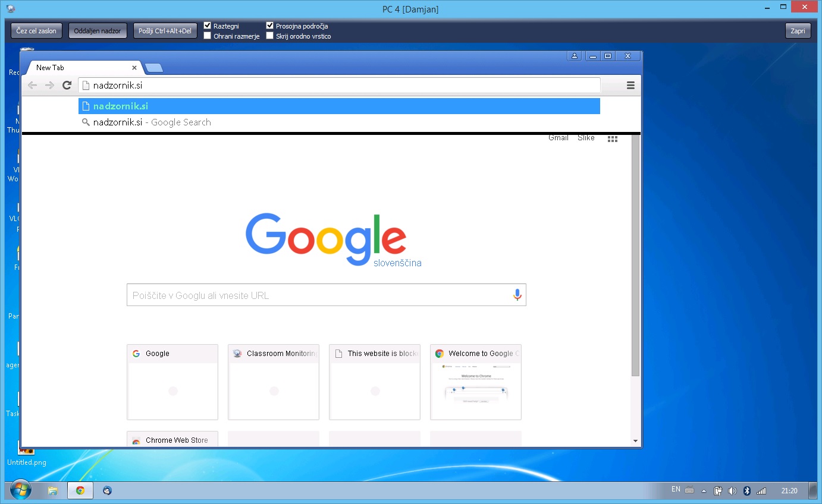822x504 pixels.
Task: Open the Chrome hamburger menu icon
Action: click(630, 86)
